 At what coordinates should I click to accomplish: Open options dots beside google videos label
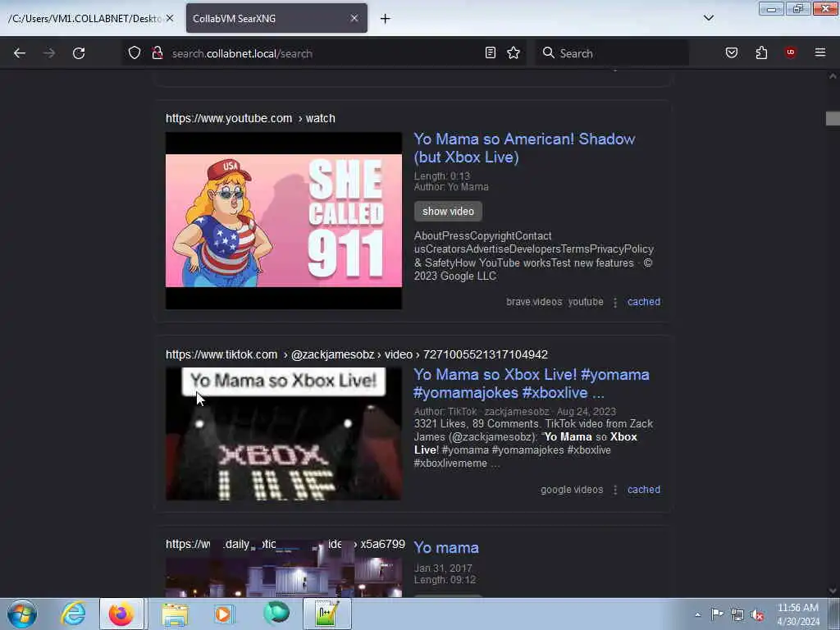[x=615, y=490]
